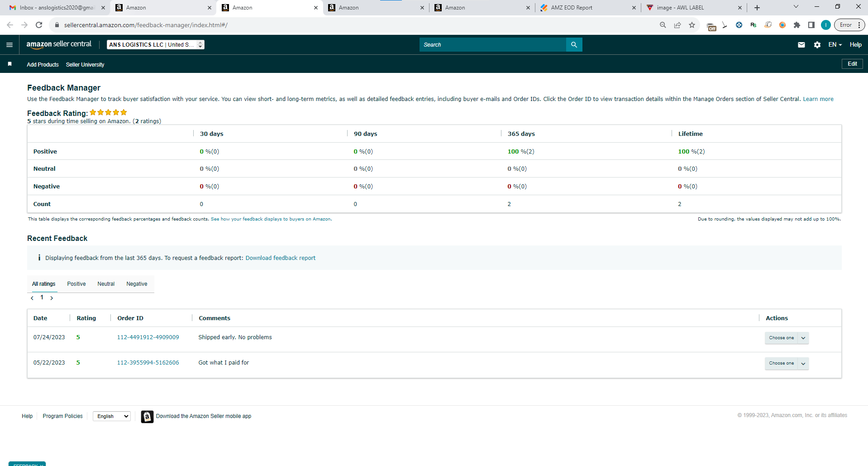
Task: Switch to the Neutral feedback tab
Action: pos(106,284)
